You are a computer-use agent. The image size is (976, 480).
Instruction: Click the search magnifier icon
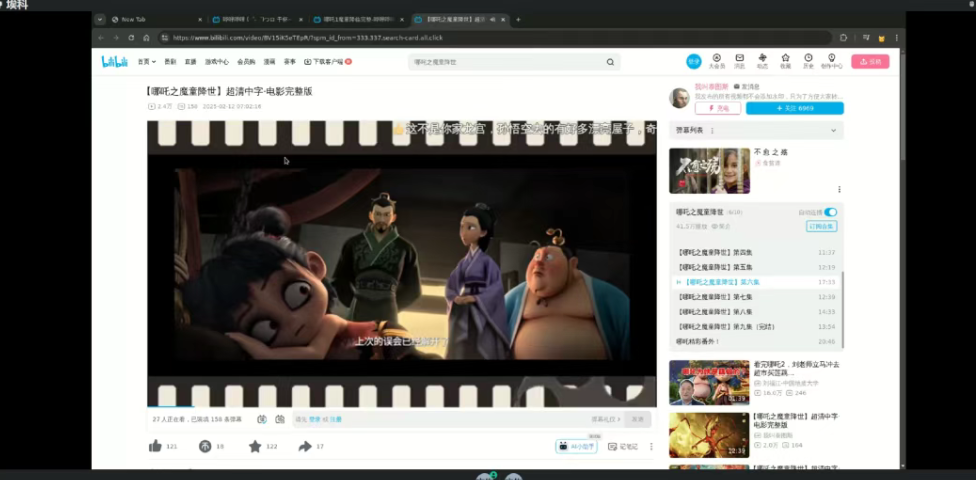[610, 62]
